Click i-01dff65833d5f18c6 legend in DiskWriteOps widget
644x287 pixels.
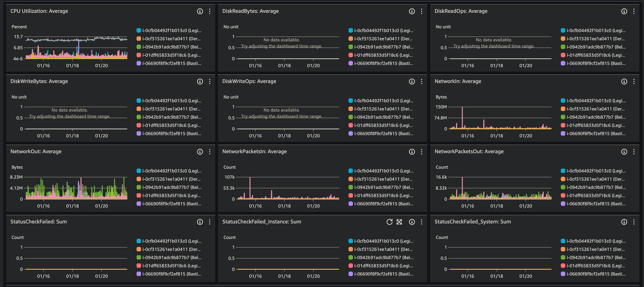click(x=381, y=125)
